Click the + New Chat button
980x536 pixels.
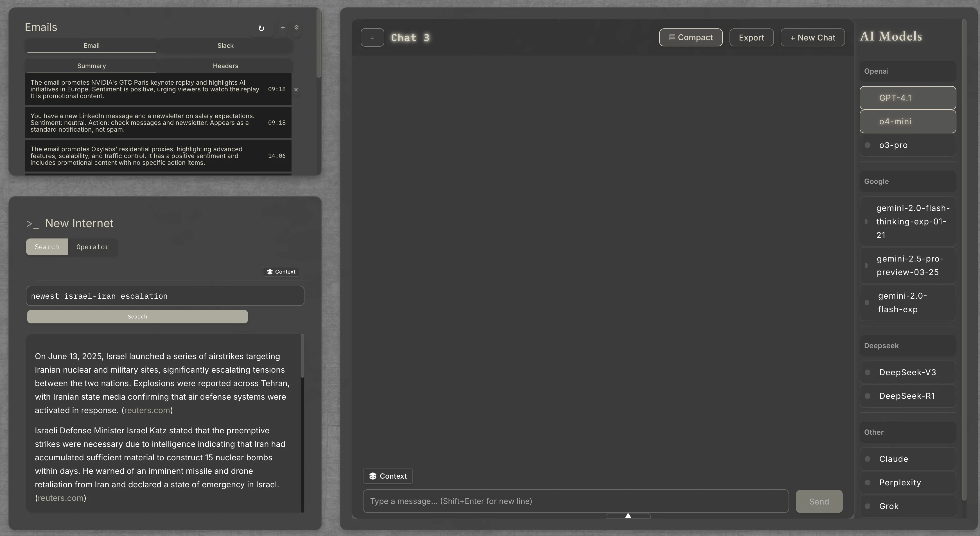point(813,37)
